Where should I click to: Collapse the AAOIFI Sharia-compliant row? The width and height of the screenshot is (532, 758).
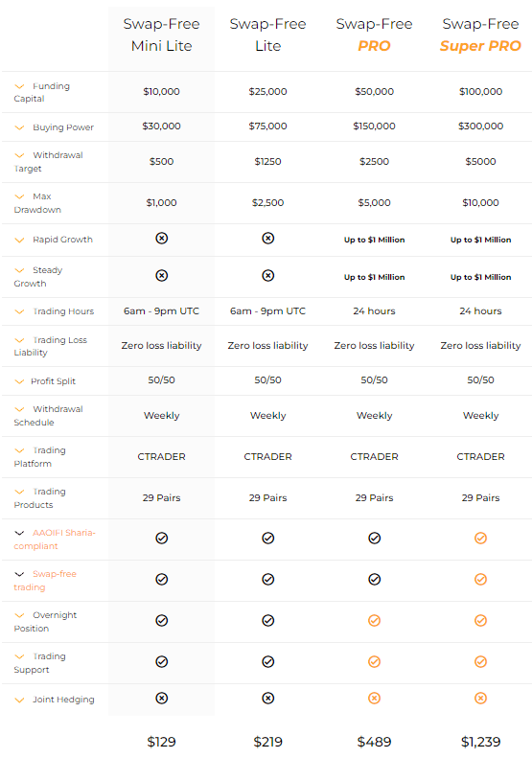(19, 533)
